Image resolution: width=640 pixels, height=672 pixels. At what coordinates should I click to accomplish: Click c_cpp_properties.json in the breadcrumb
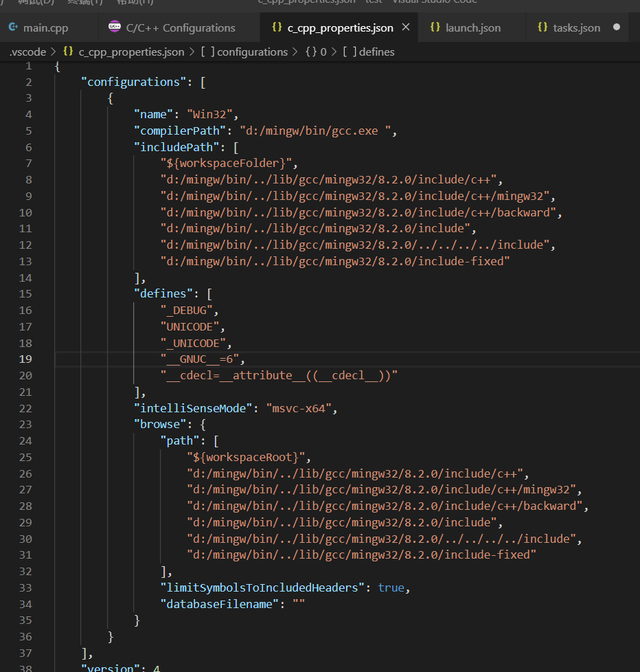click(x=131, y=52)
